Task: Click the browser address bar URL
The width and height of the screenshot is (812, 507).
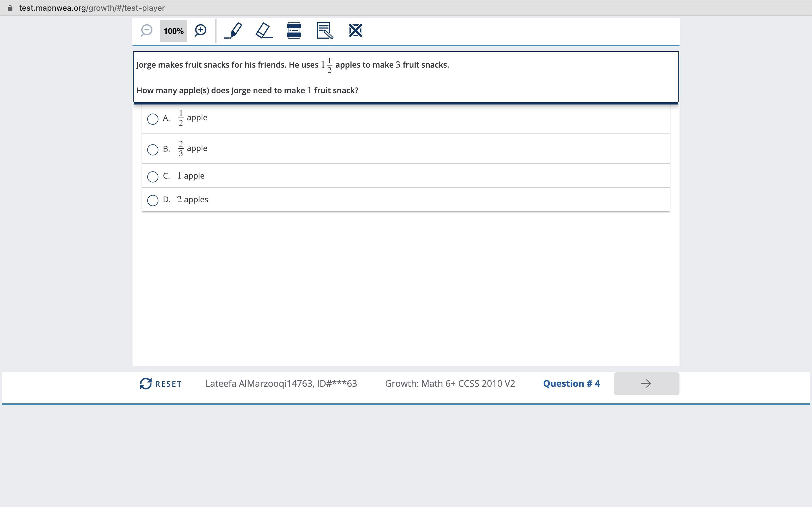Action: pyautogui.click(x=92, y=8)
